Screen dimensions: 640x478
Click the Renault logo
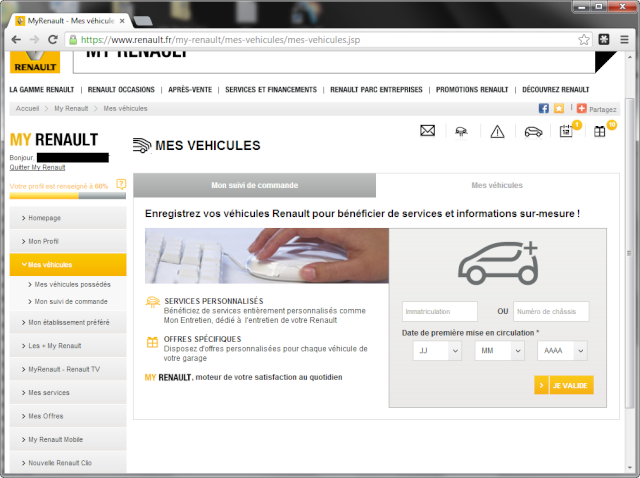coord(35,62)
